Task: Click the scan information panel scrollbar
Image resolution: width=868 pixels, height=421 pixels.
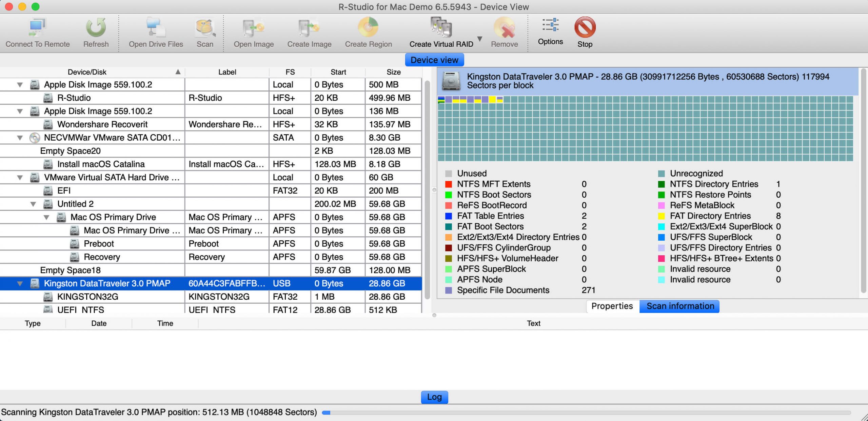Action: [x=863, y=181]
